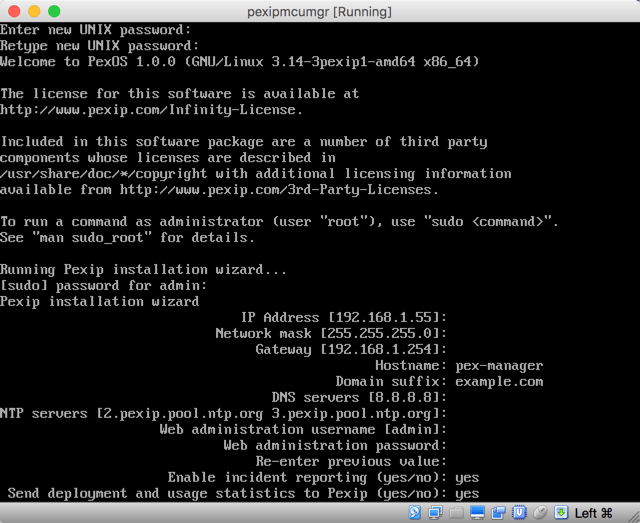Click the 'yes' after incident reporting prompt
Image resolution: width=640 pixels, height=523 pixels.
coord(466,477)
